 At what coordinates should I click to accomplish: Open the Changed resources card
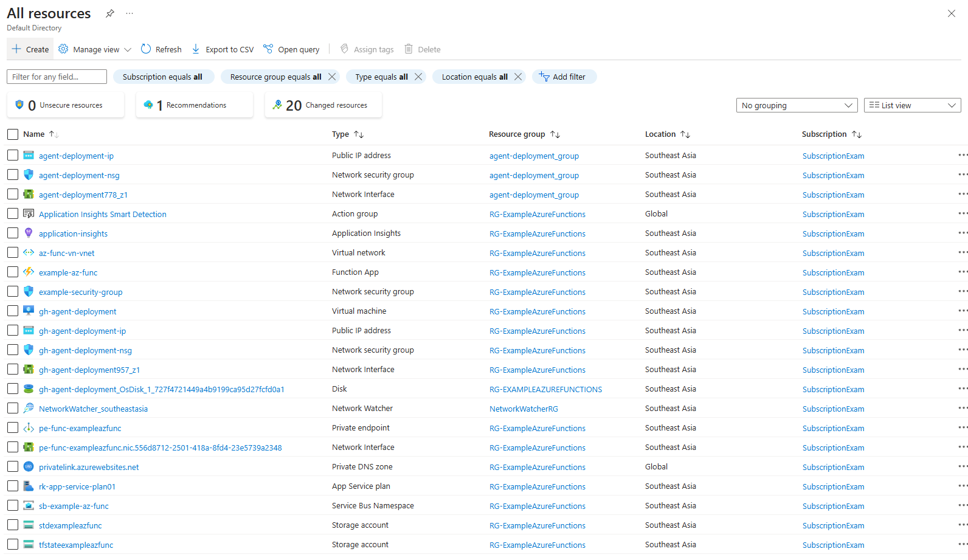[x=323, y=105]
